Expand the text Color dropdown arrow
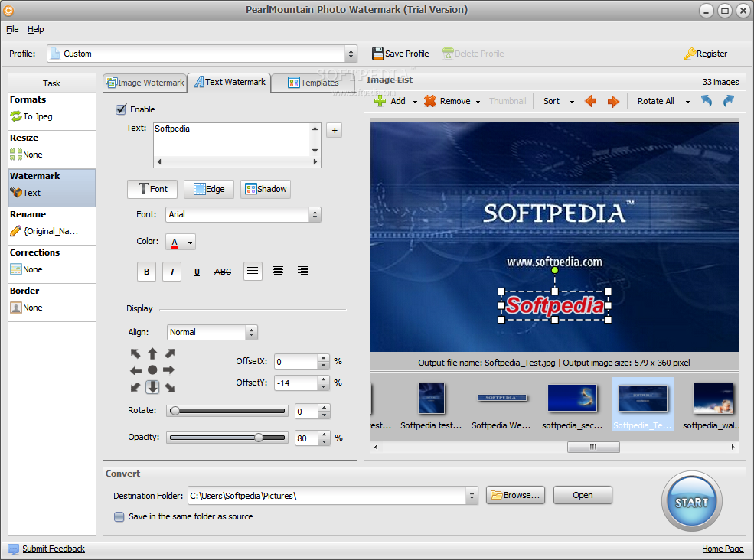This screenshot has width=754, height=560. (x=190, y=243)
